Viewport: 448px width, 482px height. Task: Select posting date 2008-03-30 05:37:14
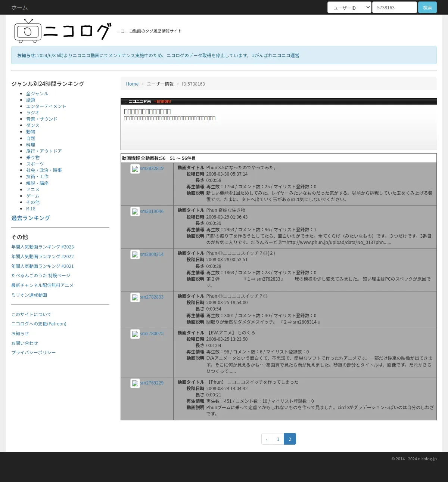coord(227,174)
